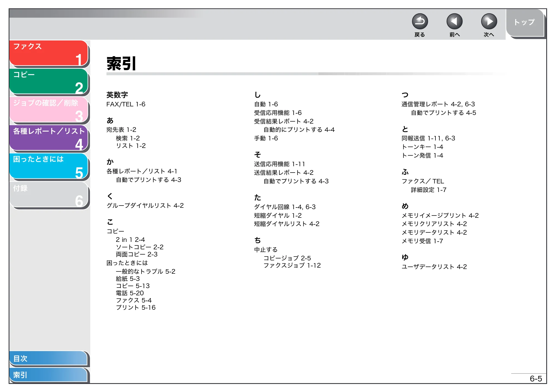Select index entry 送信応用機能 1-11
This screenshot has width=554, height=392.
click(279, 164)
